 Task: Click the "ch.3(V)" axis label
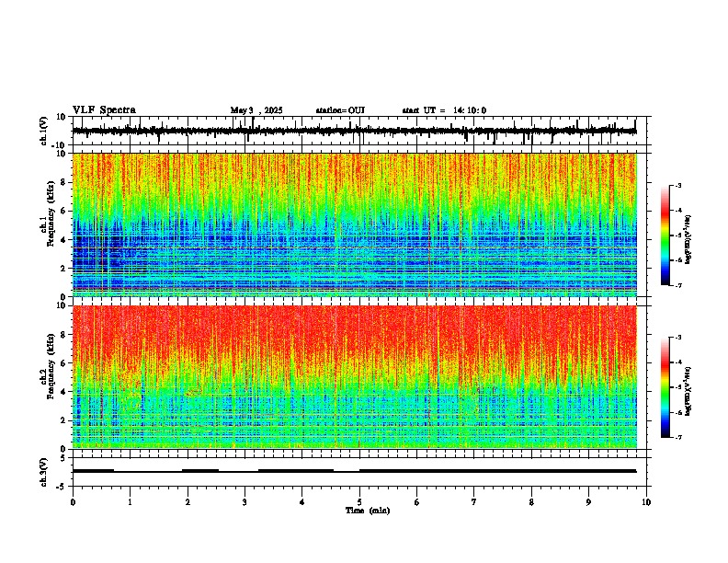point(44,472)
